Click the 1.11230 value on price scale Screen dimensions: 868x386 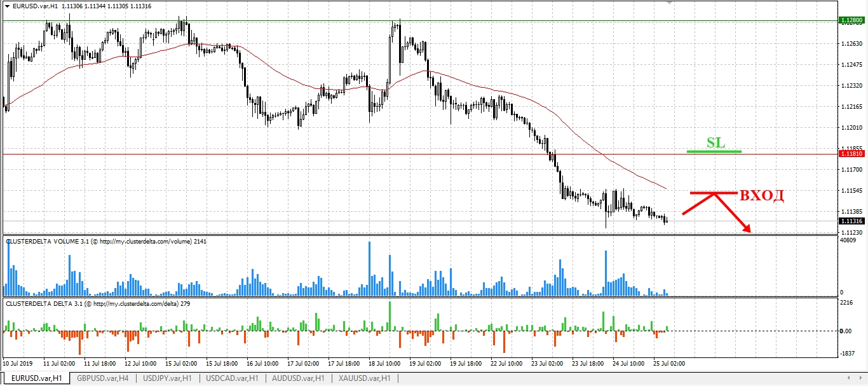pos(851,232)
